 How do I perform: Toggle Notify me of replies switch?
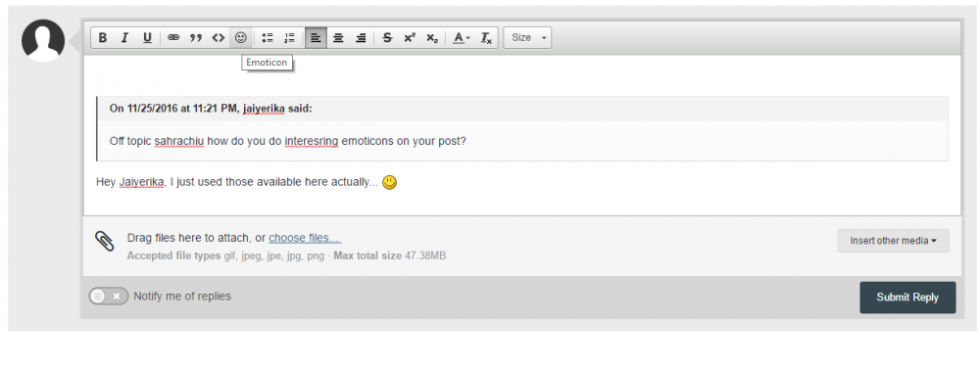[x=109, y=297]
